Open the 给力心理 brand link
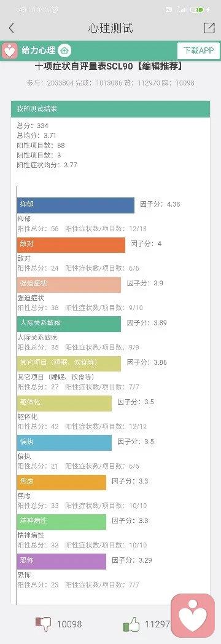221x644 pixels. (38, 50)
